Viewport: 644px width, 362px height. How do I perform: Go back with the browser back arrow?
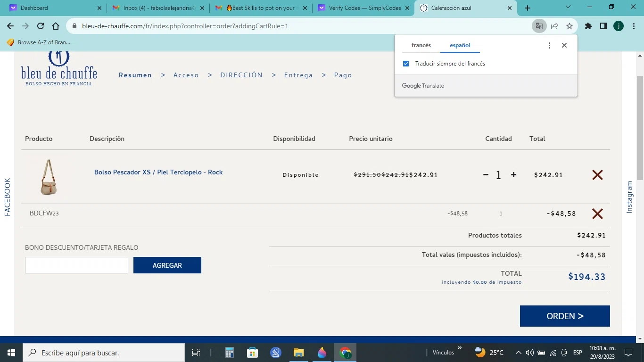pos(10,26)
